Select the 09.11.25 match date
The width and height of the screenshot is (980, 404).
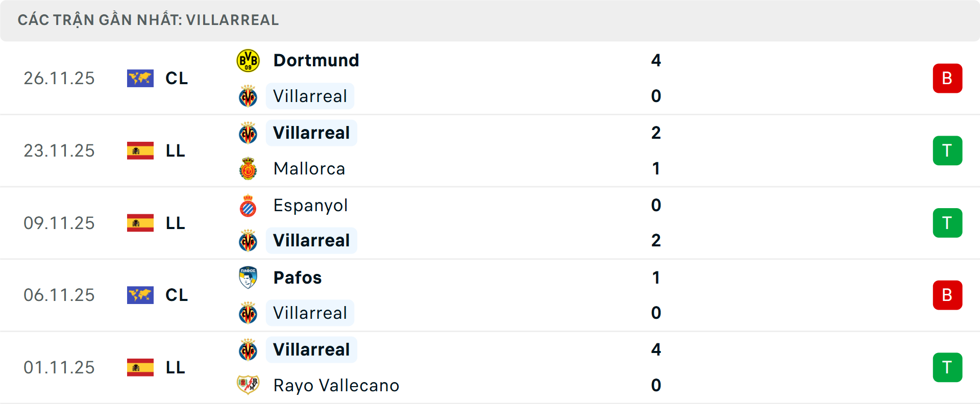59,223
